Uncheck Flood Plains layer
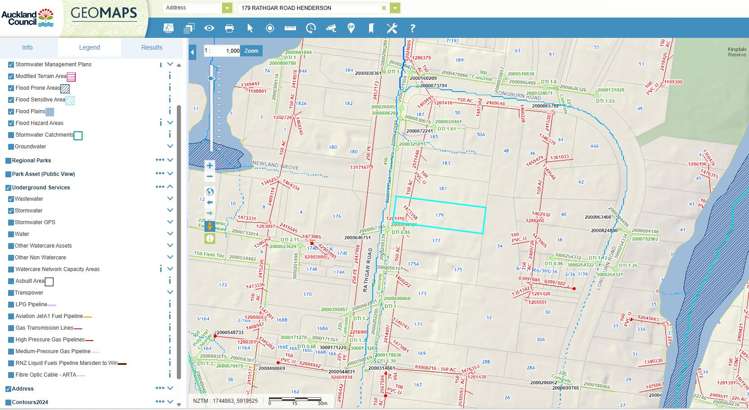The height and width of the screenshot is (410, 749). (x=11, y=111)
